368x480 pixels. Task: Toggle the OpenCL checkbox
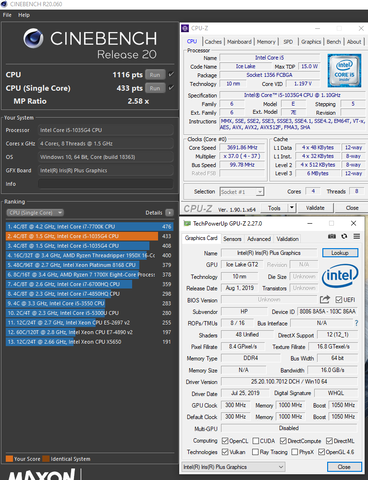tap(225, 441)
